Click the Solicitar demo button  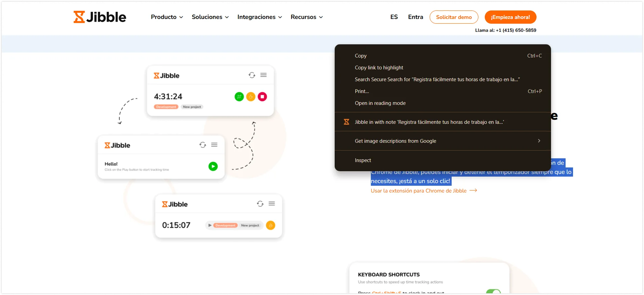coord(454,17)
